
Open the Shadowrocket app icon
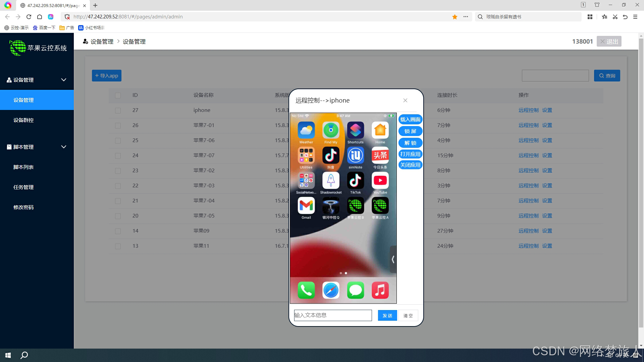pos(331,181)
